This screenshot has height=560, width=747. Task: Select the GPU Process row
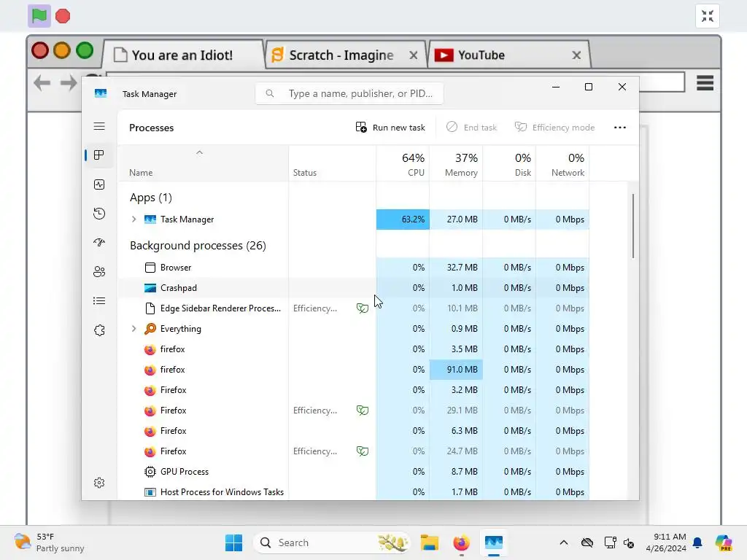point(354,472)
